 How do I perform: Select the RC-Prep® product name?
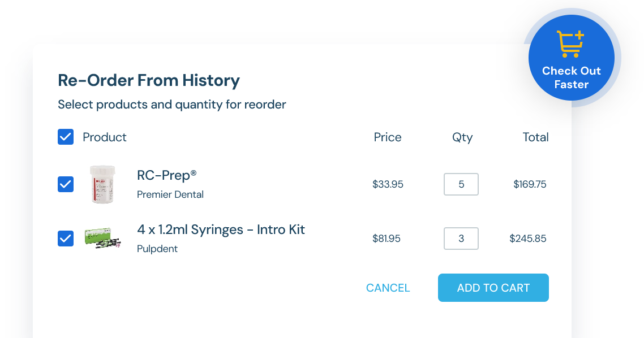click(x=166, y=175)
